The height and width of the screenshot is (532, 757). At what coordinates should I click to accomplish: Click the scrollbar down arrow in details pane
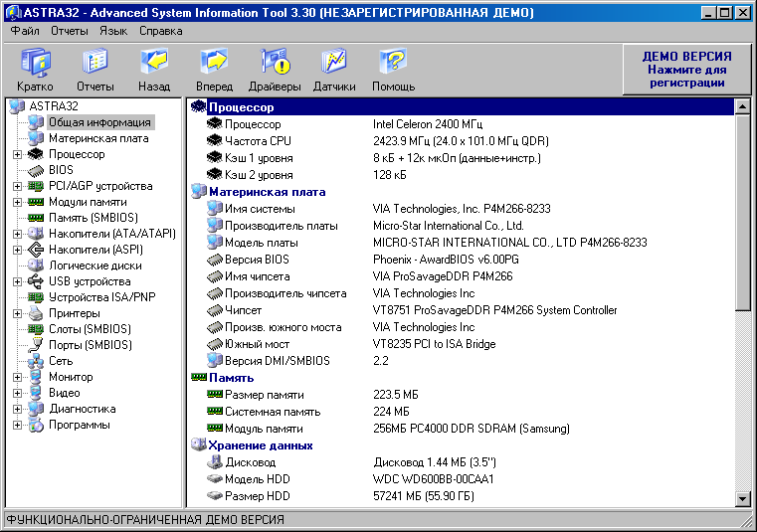coord(742,498)
